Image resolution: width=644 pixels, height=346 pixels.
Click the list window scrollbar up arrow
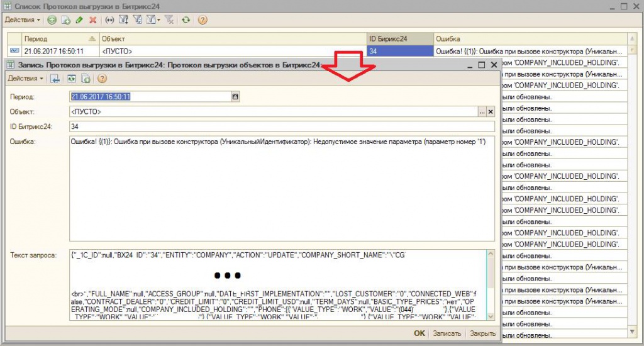coord(632,38)
